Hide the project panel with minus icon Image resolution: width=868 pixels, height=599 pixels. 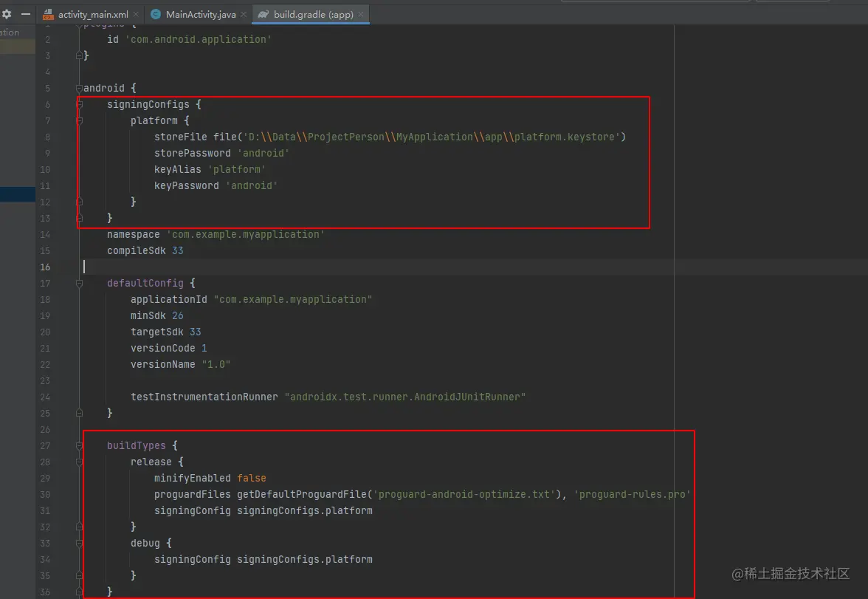(x=25, y=14)
